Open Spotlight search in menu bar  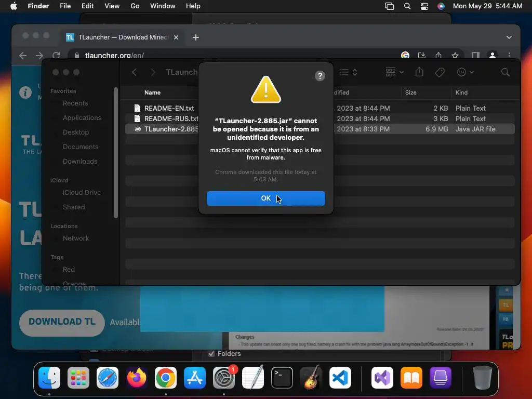[407, 6]
